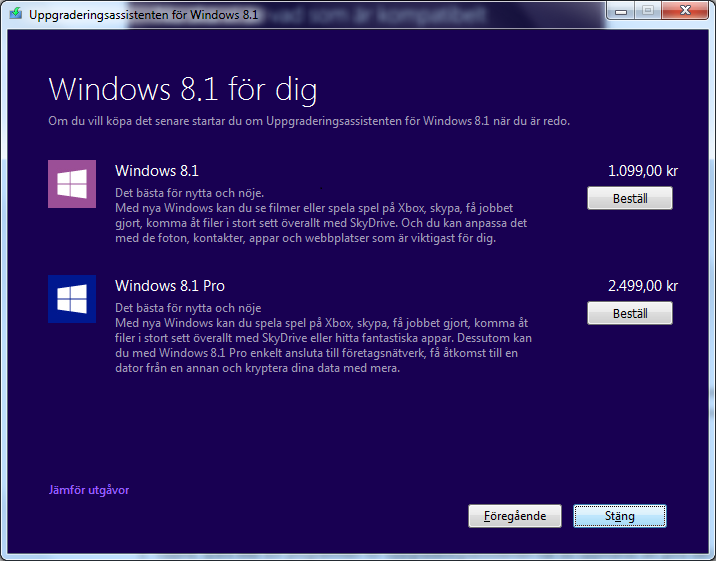Image resolution: width=718 pixels, height=563 pixels.
Task: Minimize the Uppgraderingsassistenten window
Action: (x=620, y=12)
